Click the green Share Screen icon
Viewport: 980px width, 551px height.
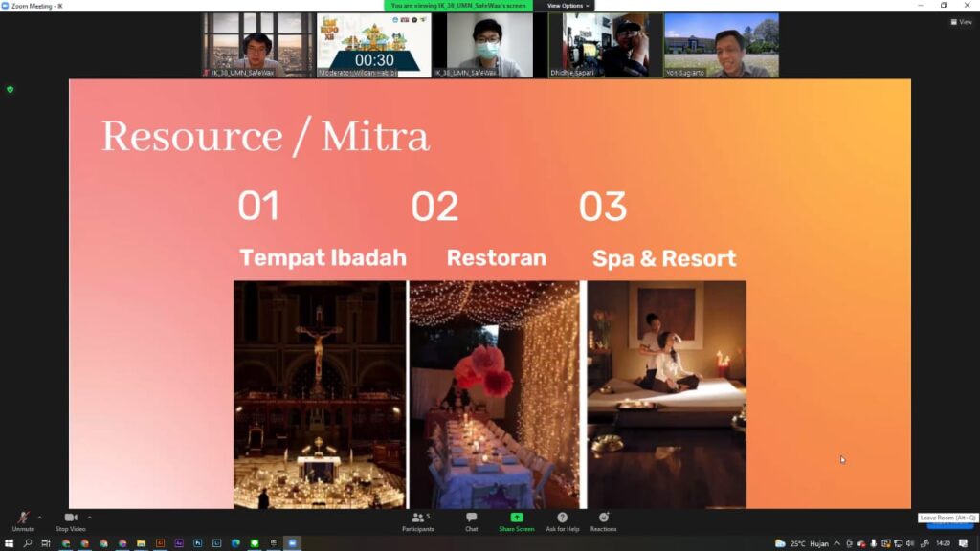tap(516, 518)
